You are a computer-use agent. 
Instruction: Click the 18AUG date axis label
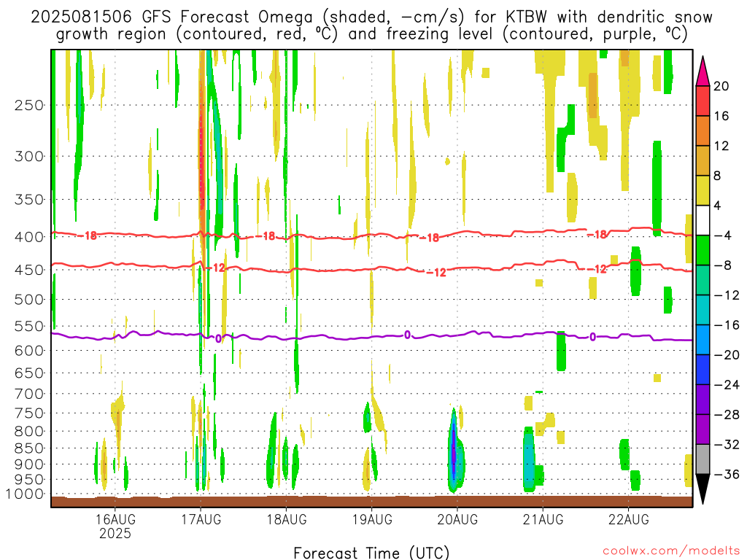(286, 519)
